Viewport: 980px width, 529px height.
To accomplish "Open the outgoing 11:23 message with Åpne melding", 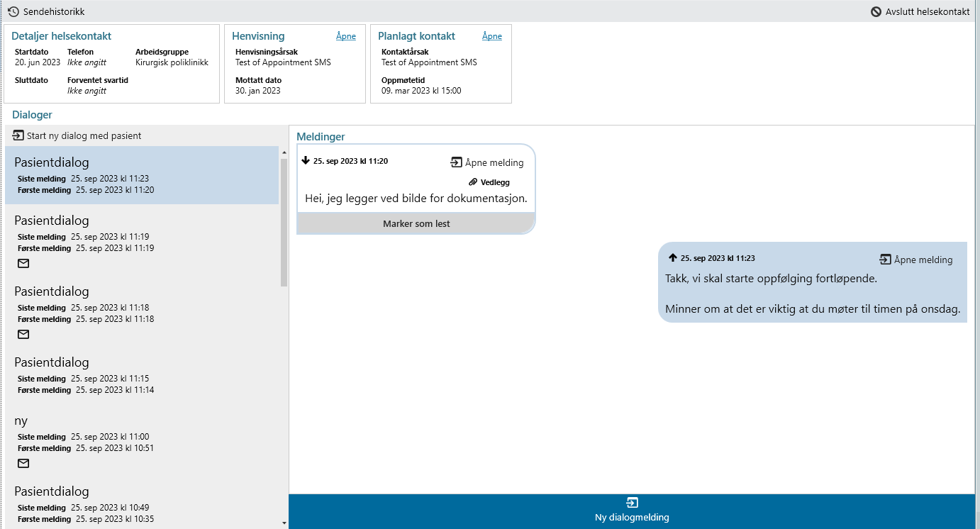I will [x=916, y=260].
